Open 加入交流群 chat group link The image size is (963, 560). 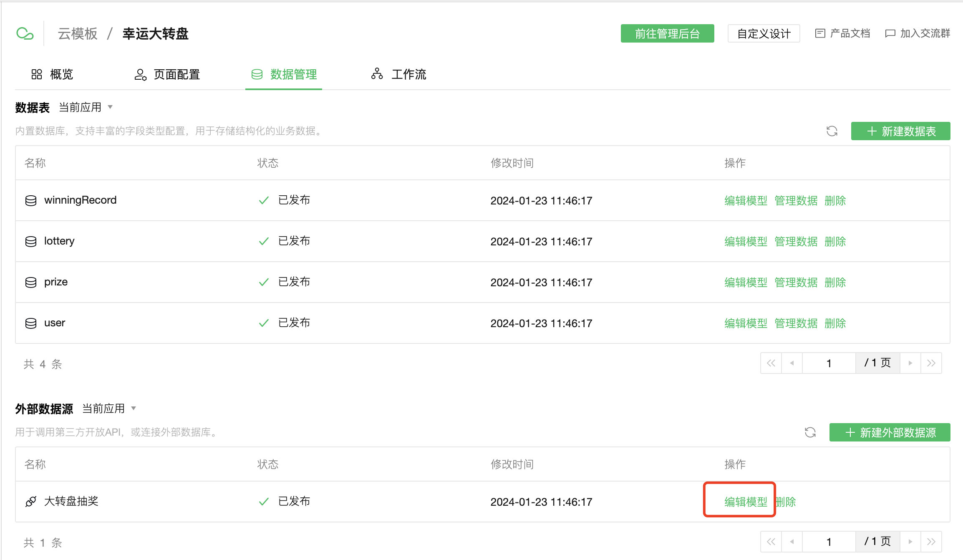click(x=918, y=33)
